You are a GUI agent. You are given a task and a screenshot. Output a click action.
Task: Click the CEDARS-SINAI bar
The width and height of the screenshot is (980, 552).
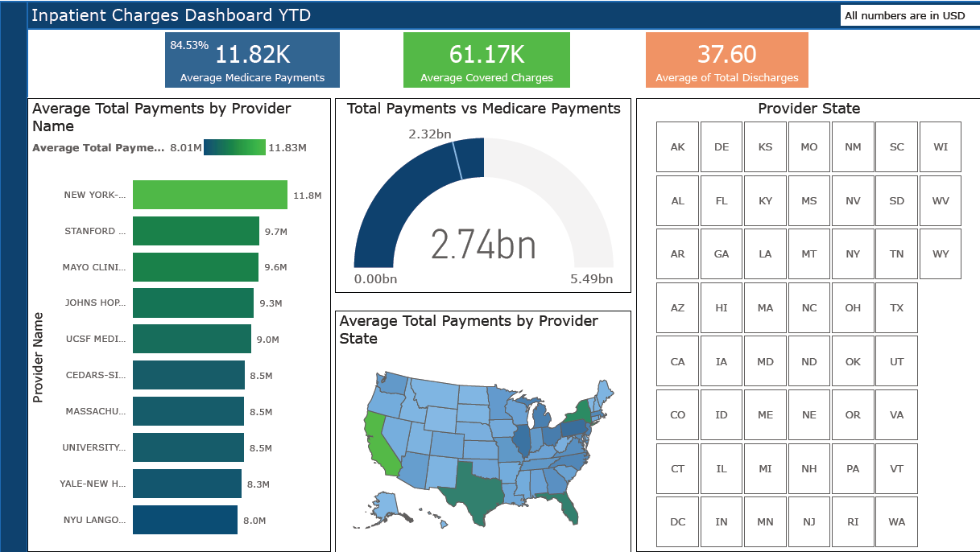[188, 375]
